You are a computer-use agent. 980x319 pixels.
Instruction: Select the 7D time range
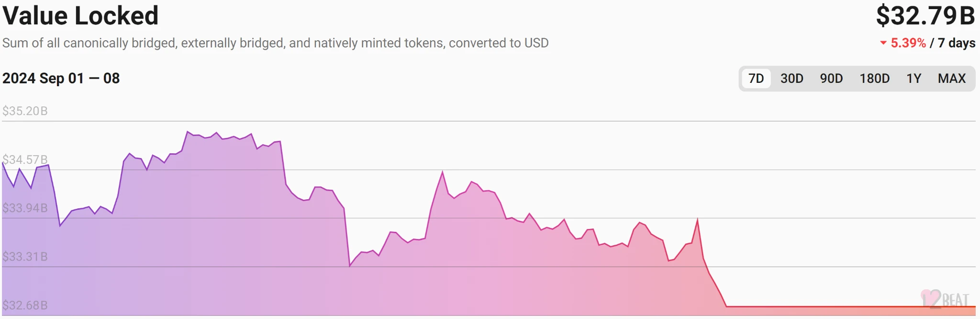(756, 79)
